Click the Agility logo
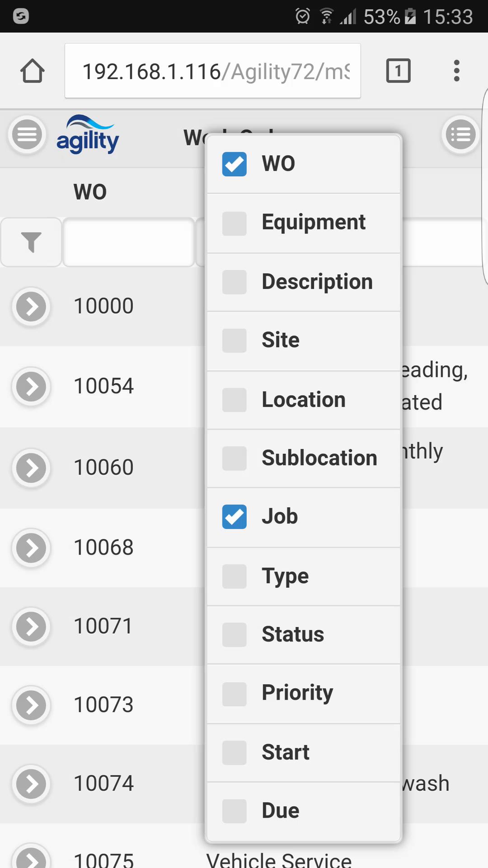Viewport: 488px width, 868px height. click(x=88, y=135)
